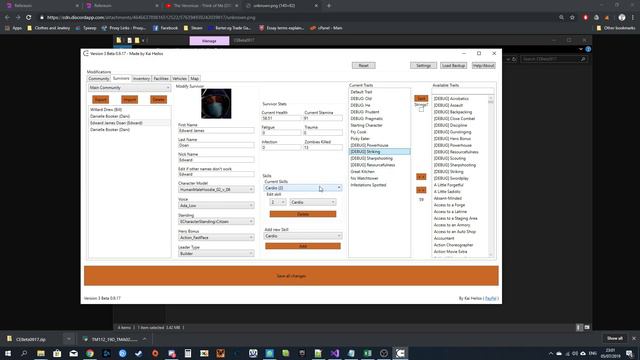
Task: Open the Voice dropdown
Action: 216,205
